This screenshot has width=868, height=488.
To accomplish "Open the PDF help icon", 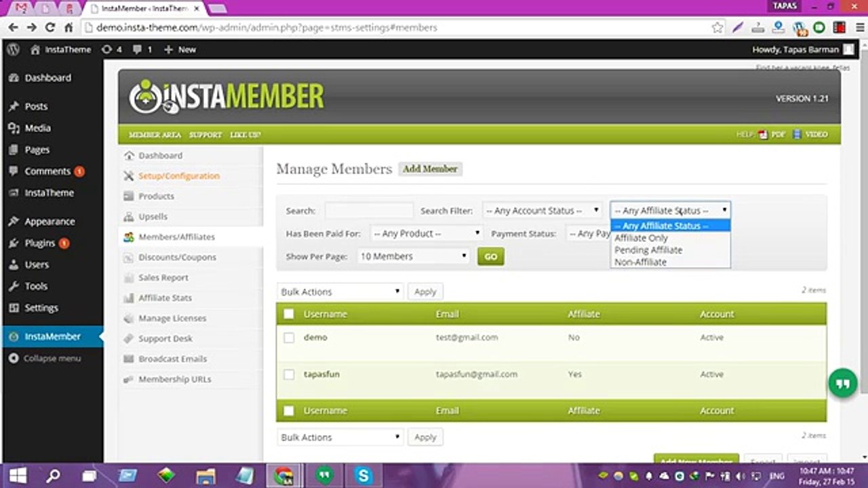I will pos(764,134).
